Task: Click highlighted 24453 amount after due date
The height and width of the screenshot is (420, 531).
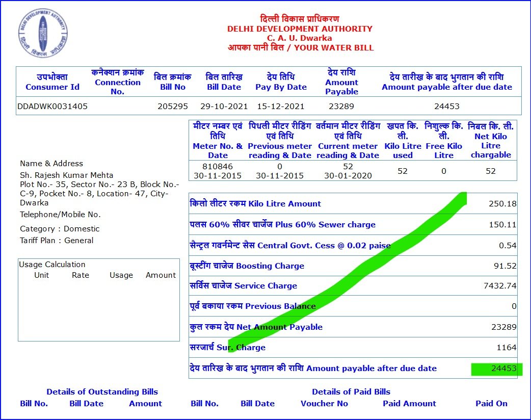Action: 504,369
